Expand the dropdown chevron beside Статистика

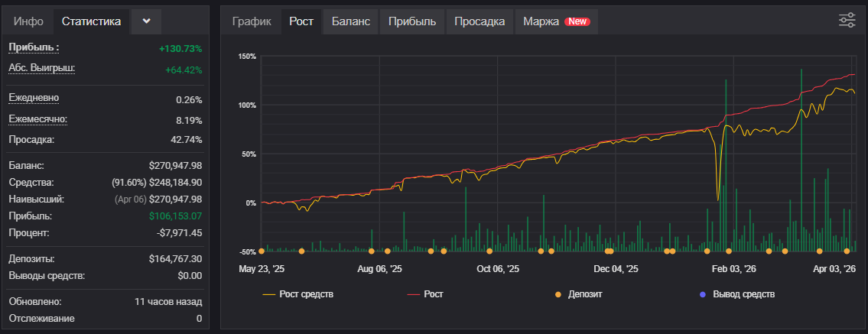click(x=146, y=21)
